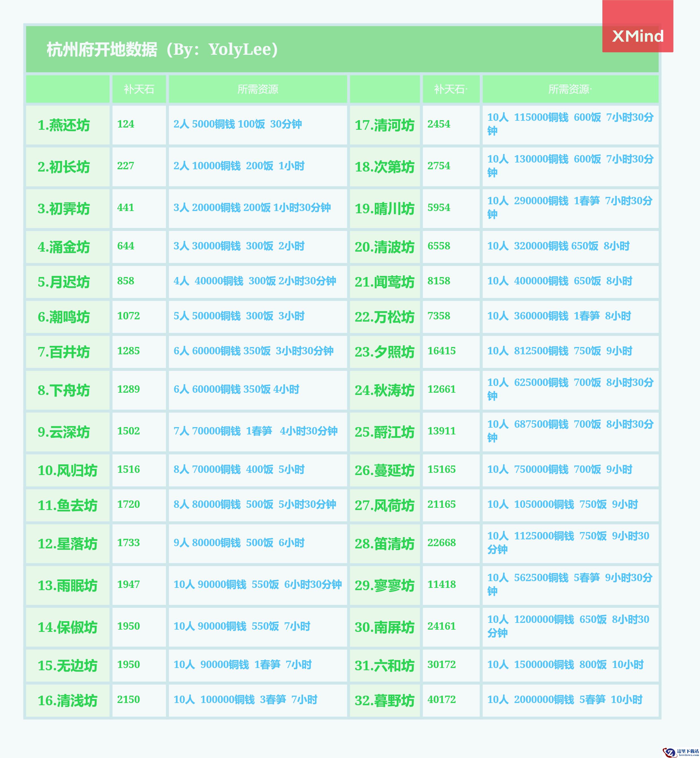Click the 17.清河坊 row label

pos(385,125)
